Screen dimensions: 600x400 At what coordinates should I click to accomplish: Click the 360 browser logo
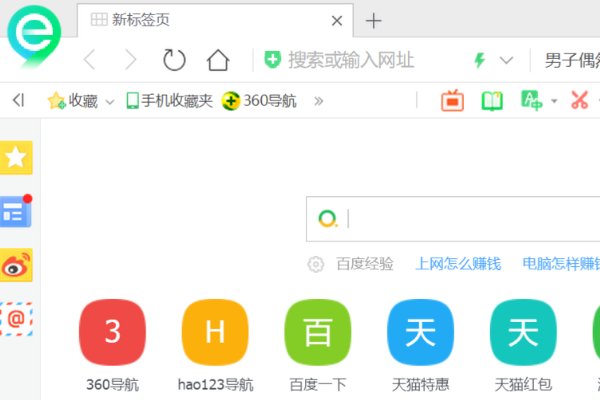pos(34,36)
